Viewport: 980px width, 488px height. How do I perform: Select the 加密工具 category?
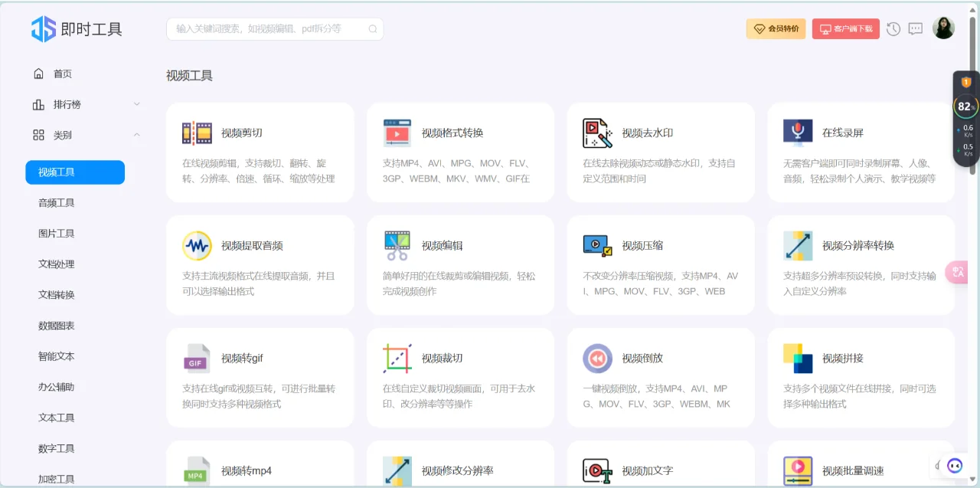pyautogui.click(x=57, y=479)
